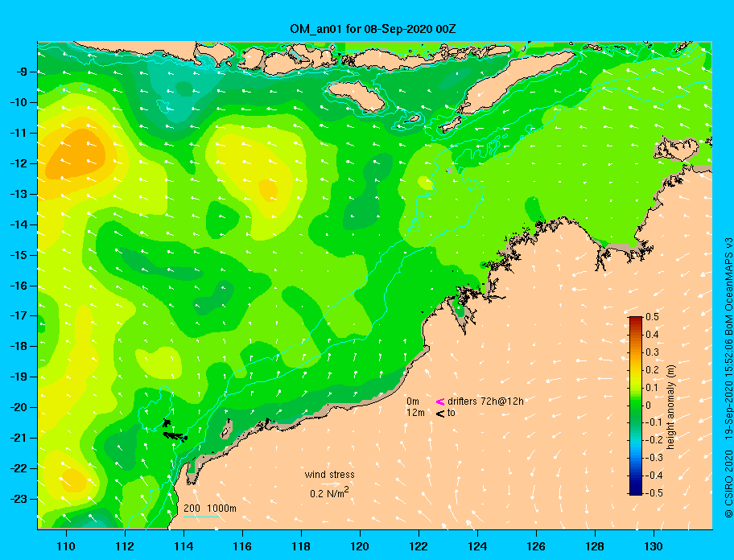Click longitude axis label 118
This screenshot has width=734, height=560.
click(301, 546)
